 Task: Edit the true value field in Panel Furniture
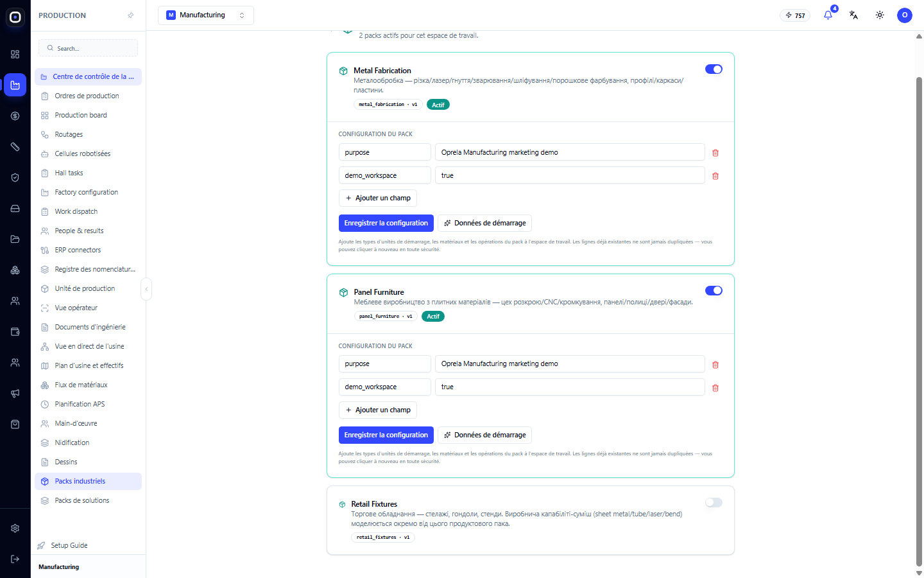[570, 387]
